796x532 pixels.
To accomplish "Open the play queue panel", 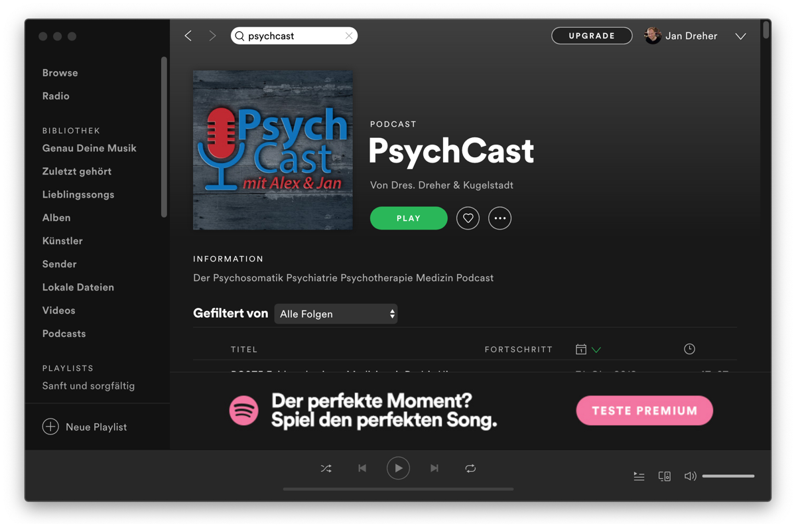I will click(638, 476).
